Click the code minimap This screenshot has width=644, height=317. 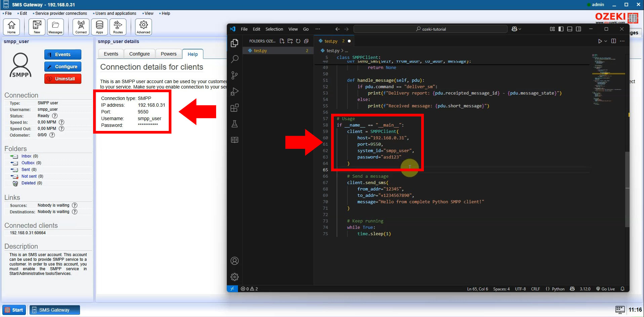click(x=608, y=79)
